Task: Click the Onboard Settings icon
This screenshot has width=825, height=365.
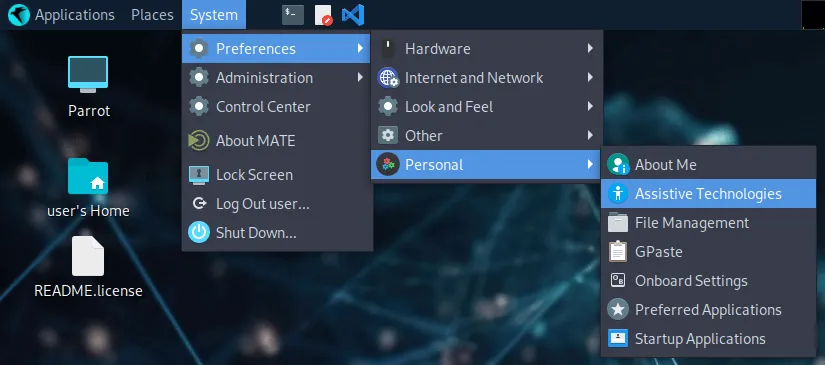Action: tap(618, 280)
